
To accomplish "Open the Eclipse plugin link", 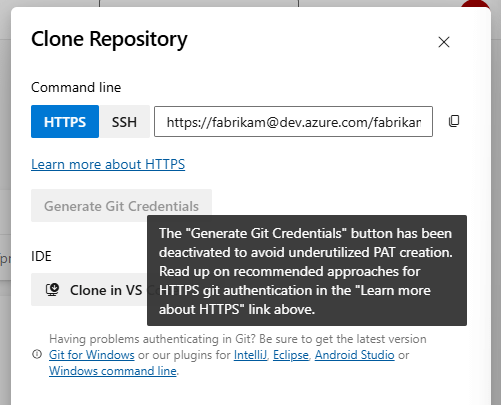I will (291, 355).
